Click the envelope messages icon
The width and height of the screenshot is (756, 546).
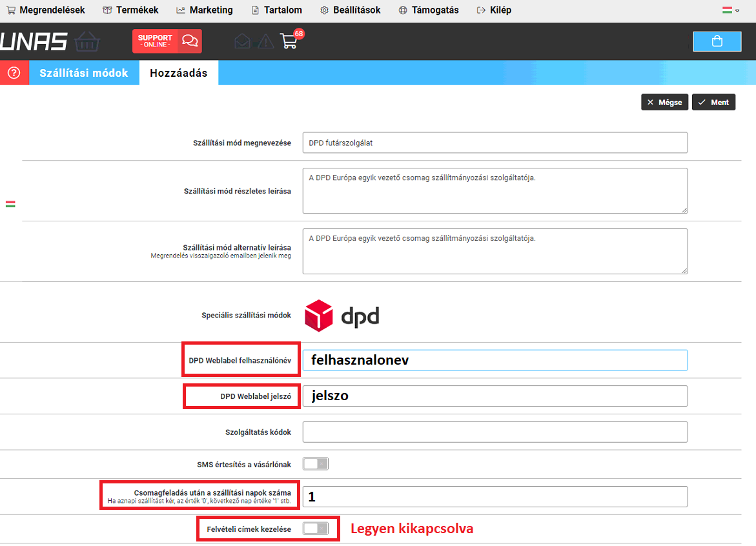pos(243,41)
